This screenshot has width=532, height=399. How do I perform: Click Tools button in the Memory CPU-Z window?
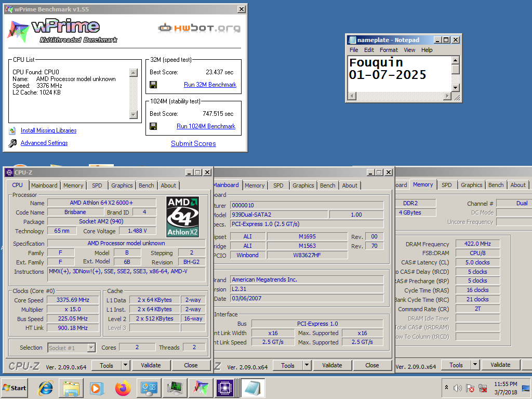[456, 365]
